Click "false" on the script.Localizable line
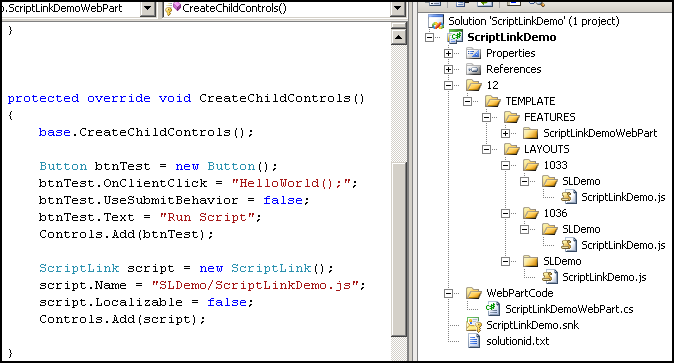This screenshot has width=674, height=363. 227,302
